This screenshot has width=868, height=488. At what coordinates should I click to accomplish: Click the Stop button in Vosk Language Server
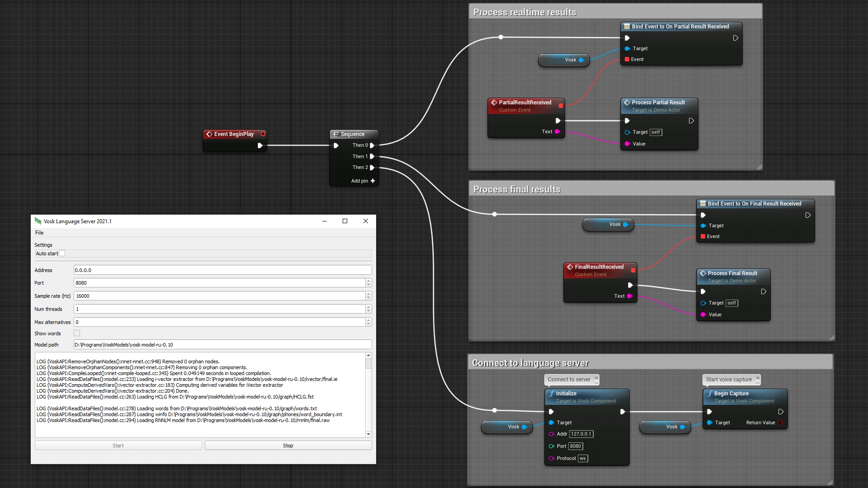[288, 445]
